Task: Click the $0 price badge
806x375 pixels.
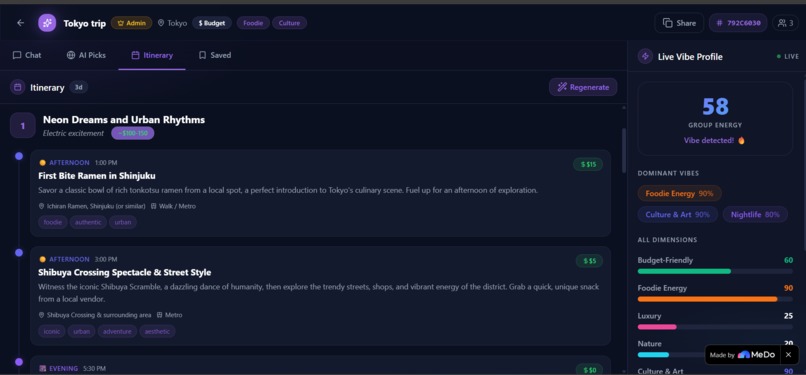Action: pyautogui.click(x=589, y=370)
